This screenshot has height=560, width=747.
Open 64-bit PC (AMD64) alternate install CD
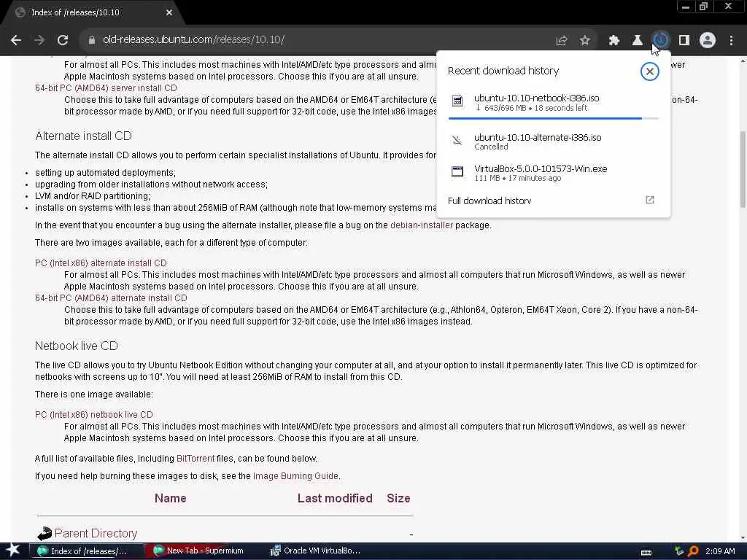111,298
